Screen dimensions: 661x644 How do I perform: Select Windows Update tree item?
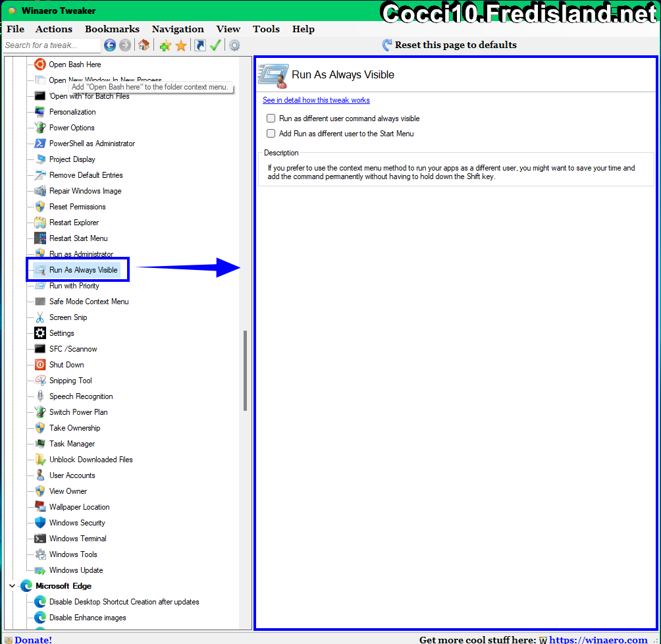(x=76, y=570)
